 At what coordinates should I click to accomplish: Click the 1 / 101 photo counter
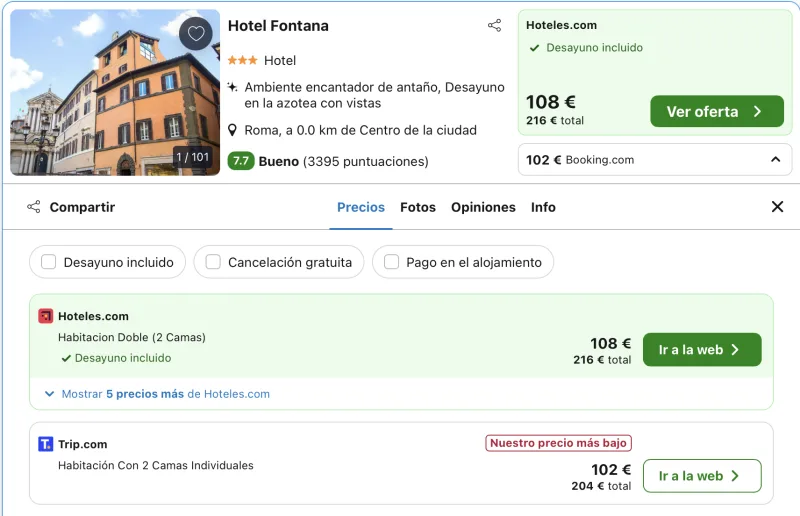point(192,157)
